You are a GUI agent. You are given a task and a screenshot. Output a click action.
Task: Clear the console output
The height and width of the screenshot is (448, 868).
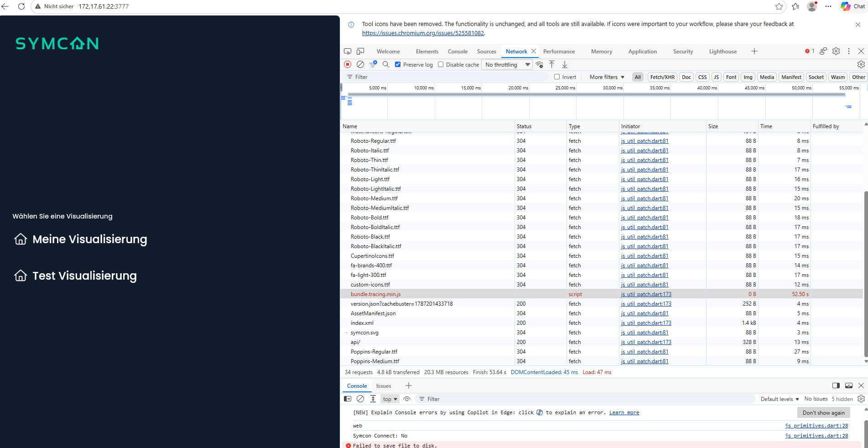[360, 399]
